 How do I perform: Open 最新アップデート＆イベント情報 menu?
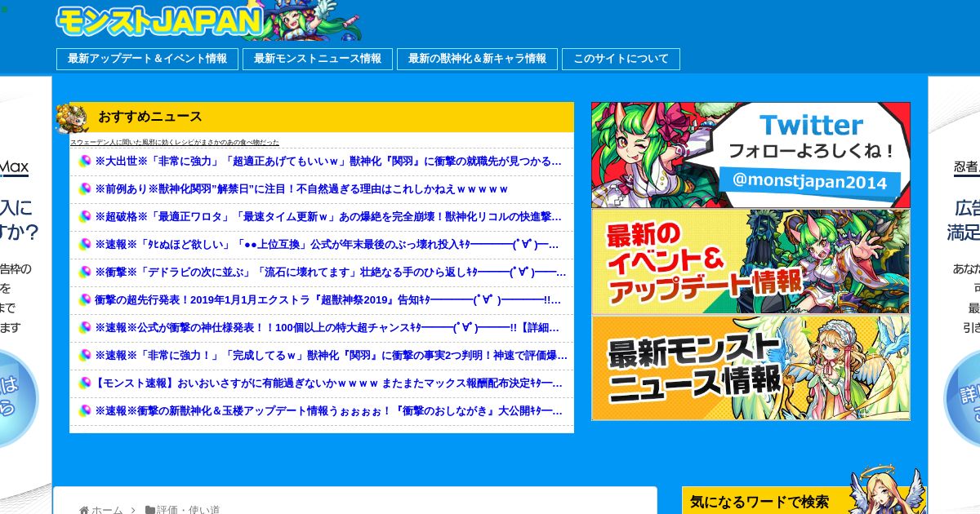148,59
